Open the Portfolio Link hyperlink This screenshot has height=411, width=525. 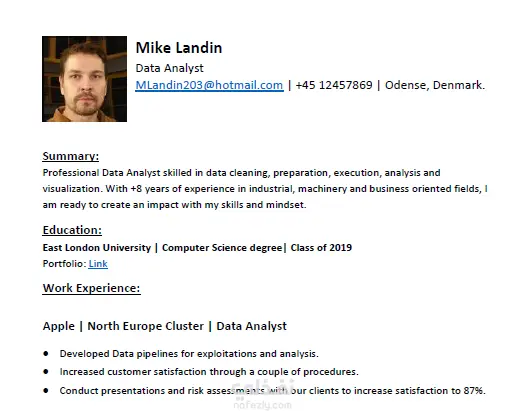tap(98, 264)
